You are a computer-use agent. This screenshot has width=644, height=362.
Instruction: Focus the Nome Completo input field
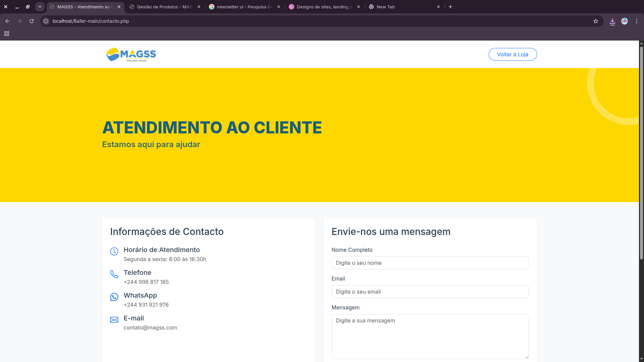430,263
